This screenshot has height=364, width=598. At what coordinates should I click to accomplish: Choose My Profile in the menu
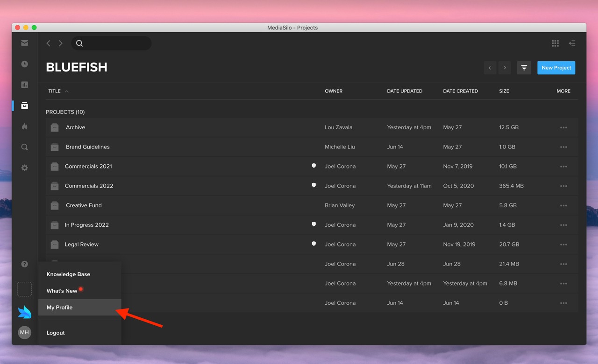pyautogui.click(x=80, y=308)
